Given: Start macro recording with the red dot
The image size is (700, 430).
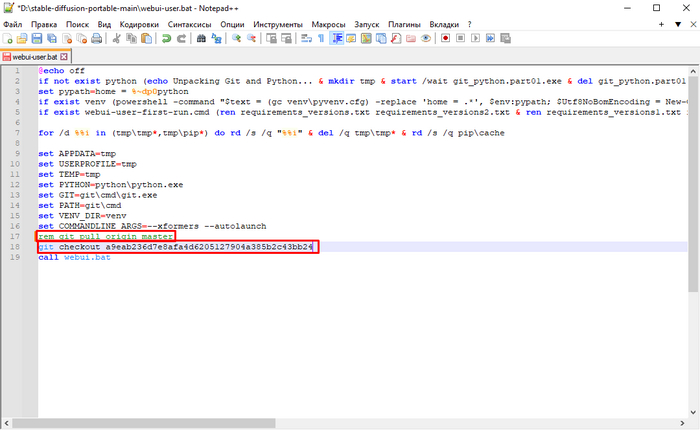Looking at the screenshot, I should [446, 38].
